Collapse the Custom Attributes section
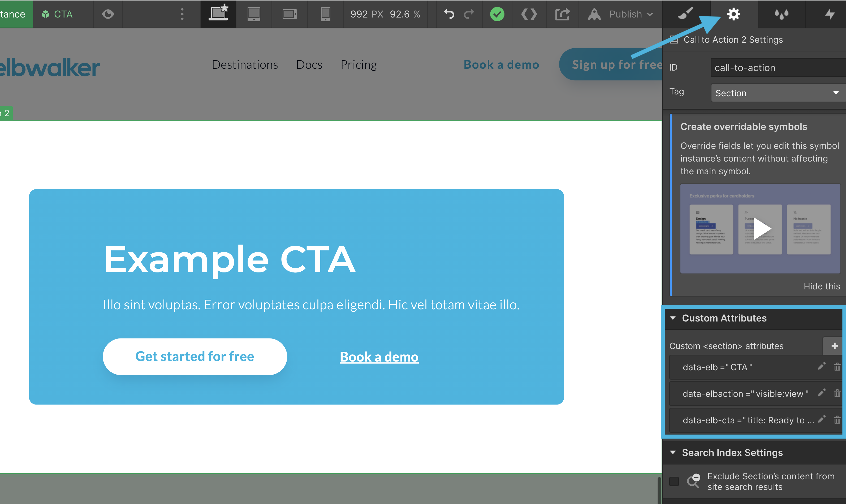 click(x=673, y=318)
